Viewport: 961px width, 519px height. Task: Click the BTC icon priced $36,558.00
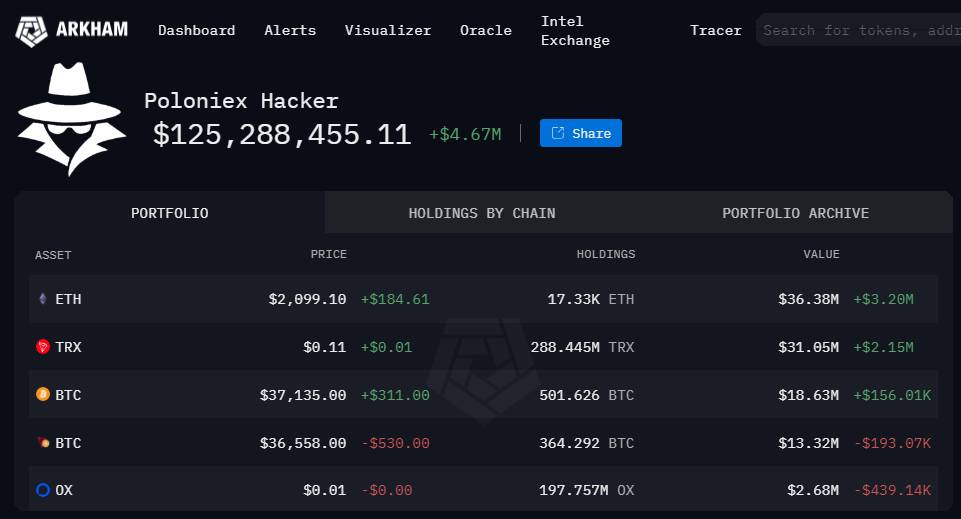coord(43,442)
